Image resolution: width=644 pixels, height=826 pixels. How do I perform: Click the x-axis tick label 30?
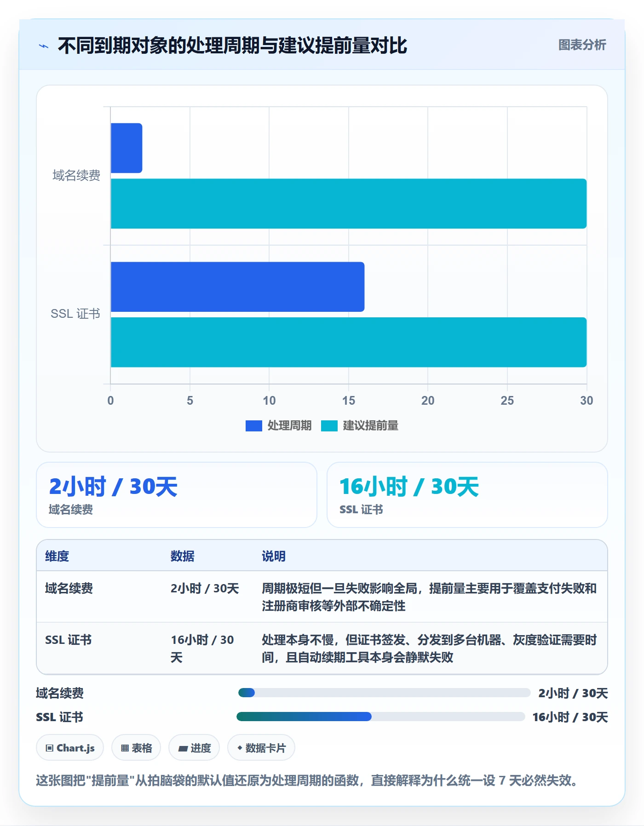(x=586, y=401)
